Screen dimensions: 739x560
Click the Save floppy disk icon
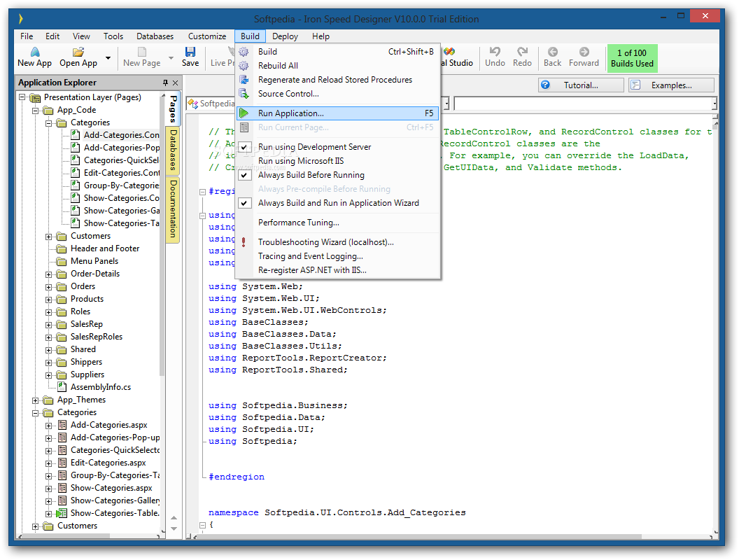pos(190,51)
